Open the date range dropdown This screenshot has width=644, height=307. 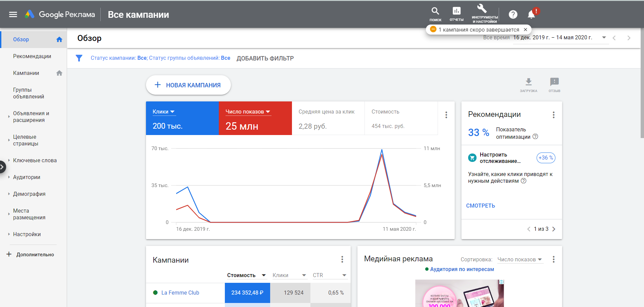(604, 38)
